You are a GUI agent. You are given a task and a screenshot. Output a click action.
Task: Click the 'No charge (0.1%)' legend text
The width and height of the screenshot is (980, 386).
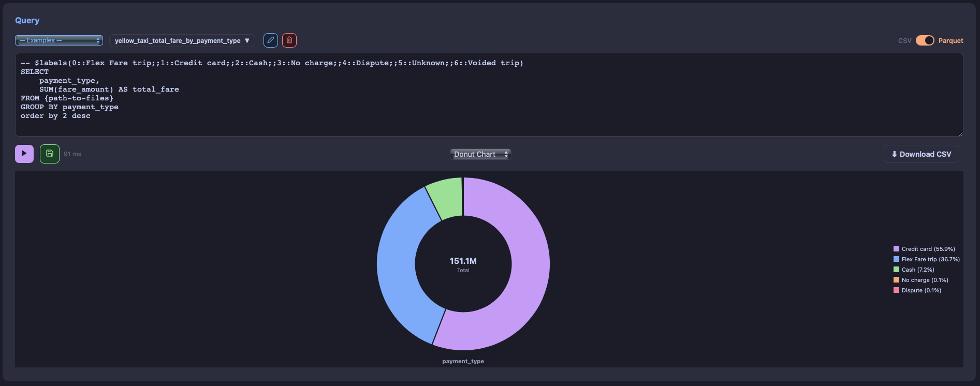[925, 280]
